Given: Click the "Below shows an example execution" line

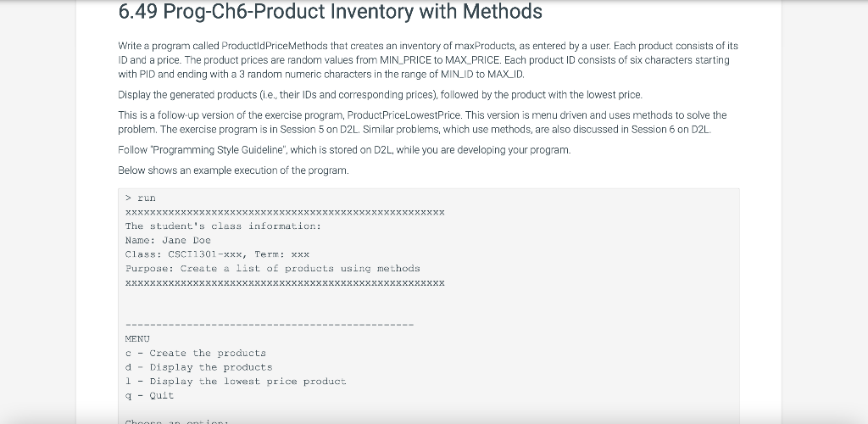Looking at the screenshot, I should 234,170.
